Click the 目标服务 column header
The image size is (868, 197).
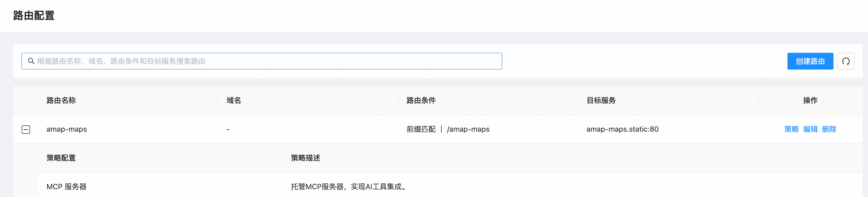point(601,100)
